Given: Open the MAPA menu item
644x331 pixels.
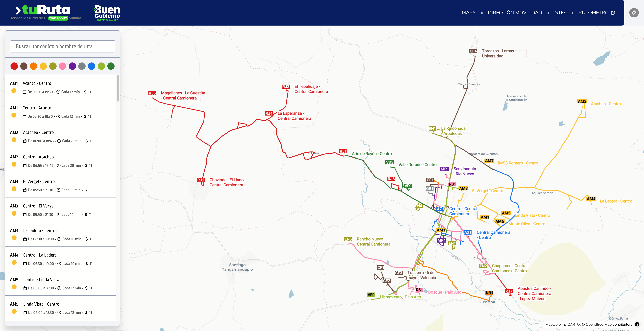Looking at the screenshot, I should [468, 13].
